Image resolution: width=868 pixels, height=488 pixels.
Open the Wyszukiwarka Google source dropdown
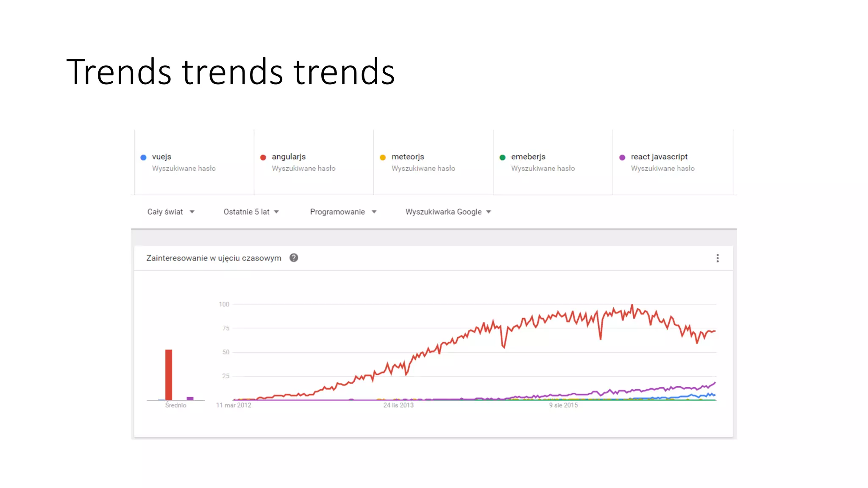coord(448,212)
